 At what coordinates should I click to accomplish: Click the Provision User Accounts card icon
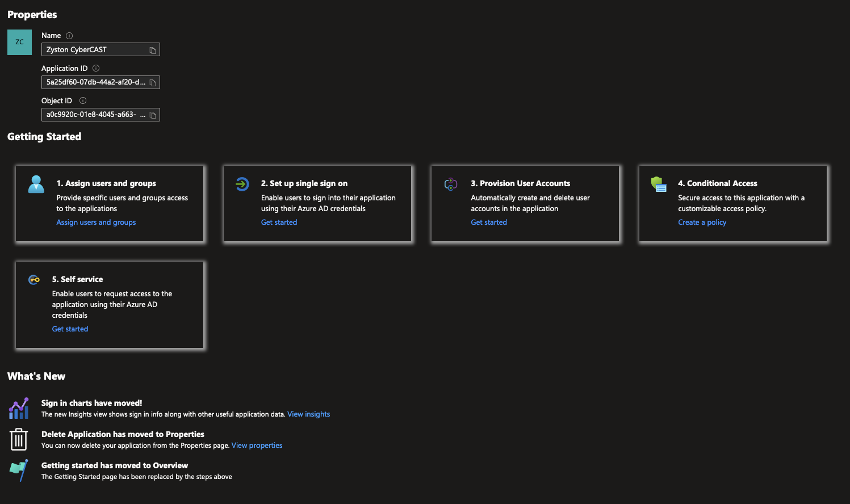point(451,184)
